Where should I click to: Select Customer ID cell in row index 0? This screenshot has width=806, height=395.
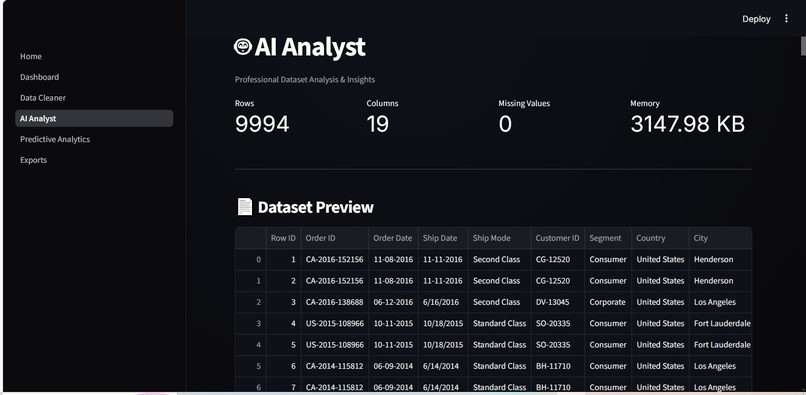point(558,260)
